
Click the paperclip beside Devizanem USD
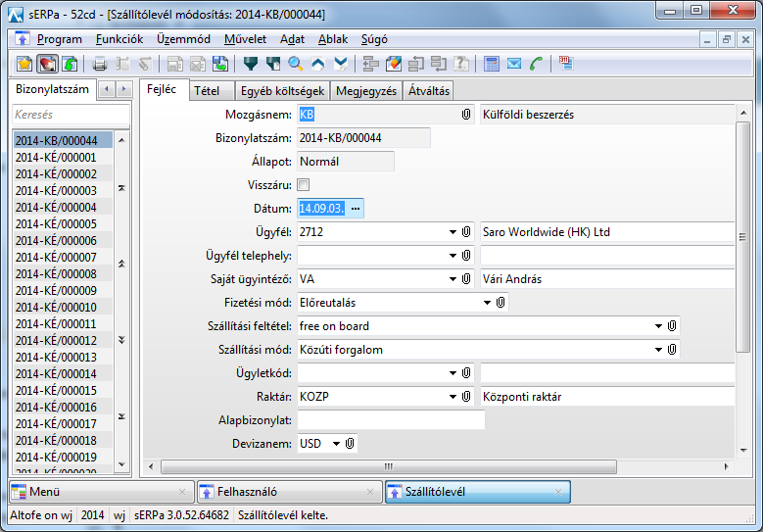tap(351, 444)
